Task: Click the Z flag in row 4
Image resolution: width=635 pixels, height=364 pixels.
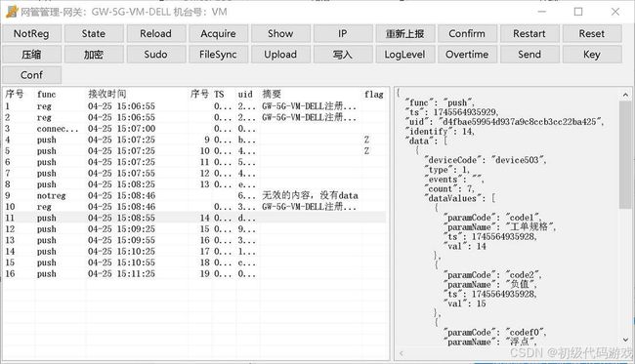Action: point(366,140)
